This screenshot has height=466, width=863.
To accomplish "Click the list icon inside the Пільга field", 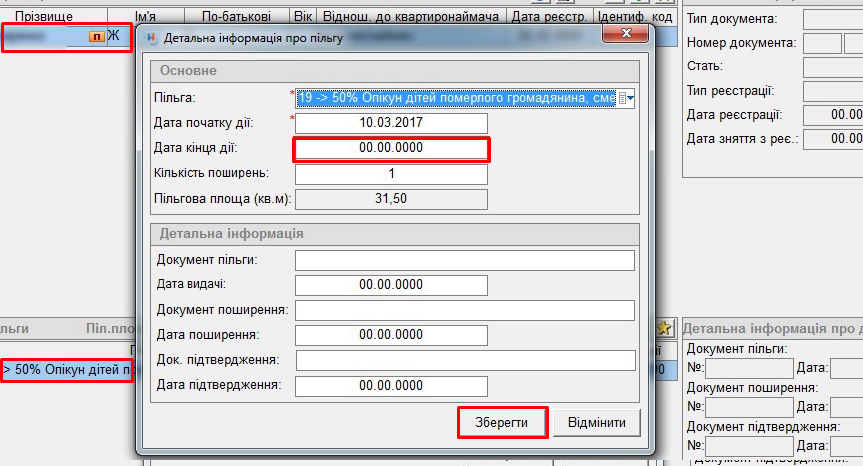I will click(x=622, y=98).
